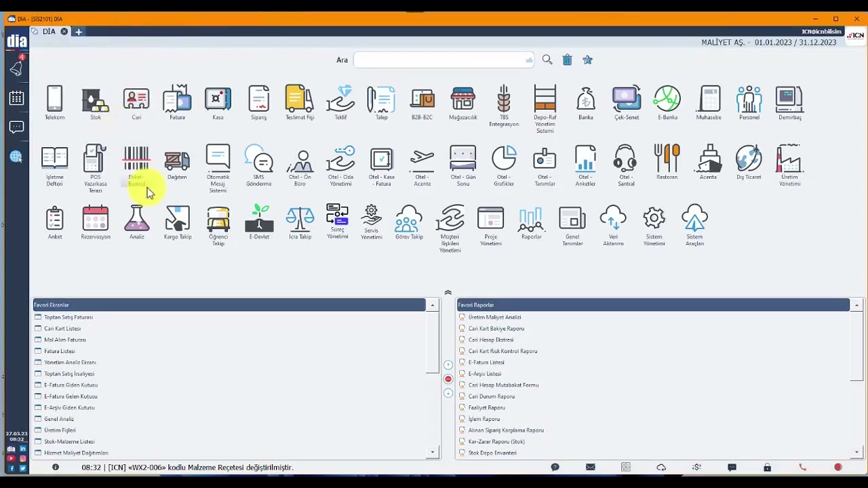The width and height of the screenshot is (868, 488).
Task: Open the Veri Aktarımı module
Action: click(x=613, y=226)
